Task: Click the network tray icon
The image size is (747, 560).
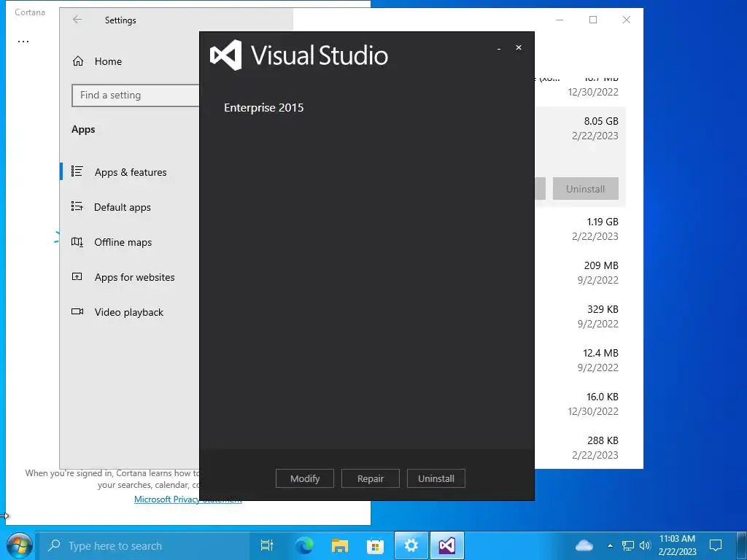Action: (628, 545)
